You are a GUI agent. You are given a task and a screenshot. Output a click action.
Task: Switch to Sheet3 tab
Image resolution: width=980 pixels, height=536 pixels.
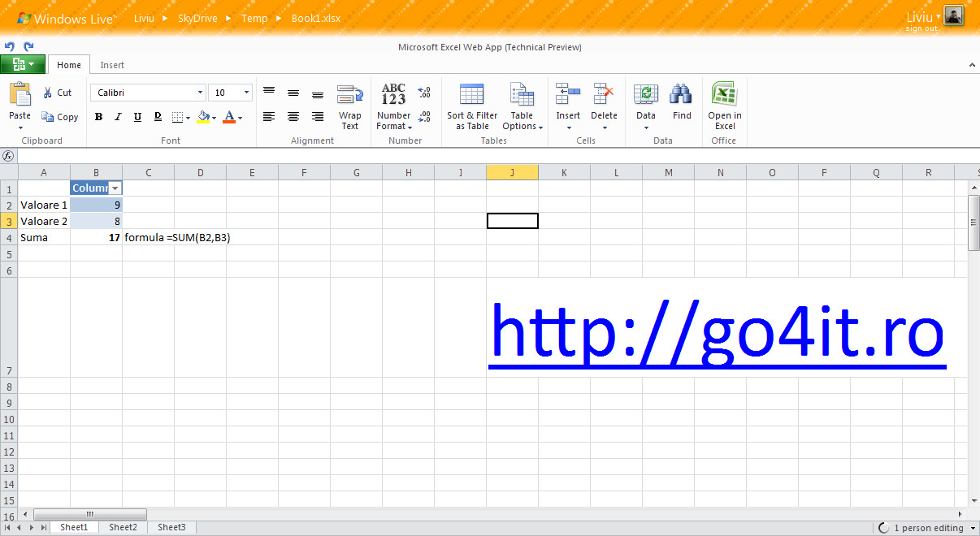[171, 527]
